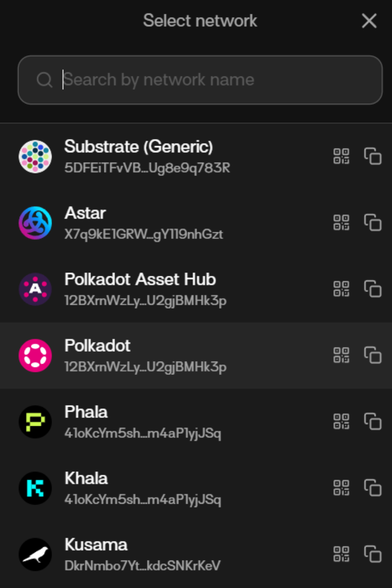The height and width of the screenshot is (588, 392).
Task: Show QR code for Phala address
Action: coord(341,421)
